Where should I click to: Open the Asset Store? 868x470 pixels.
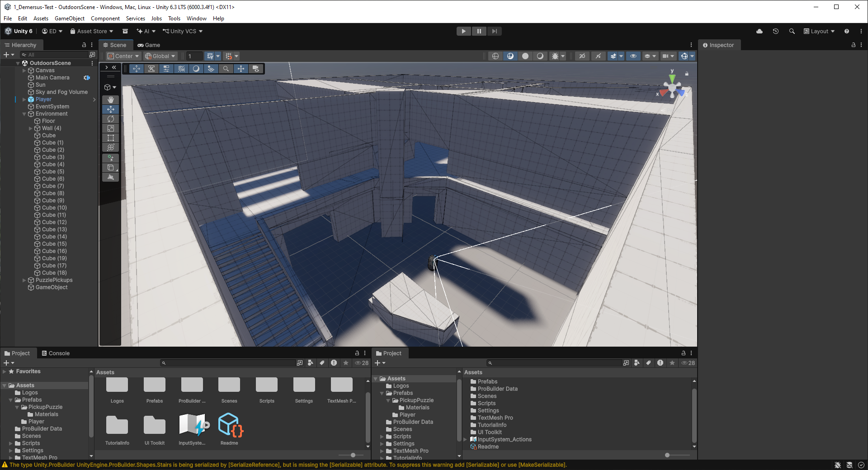tap(92, 31)
